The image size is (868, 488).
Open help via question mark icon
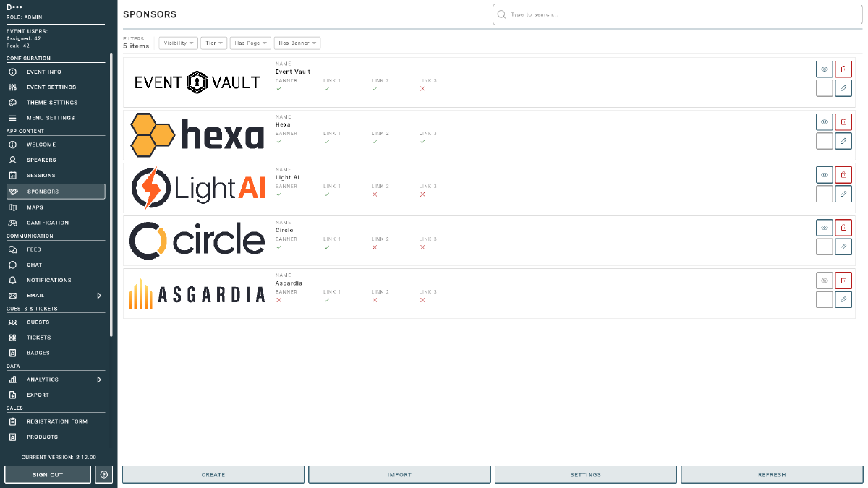coord(104,474)
